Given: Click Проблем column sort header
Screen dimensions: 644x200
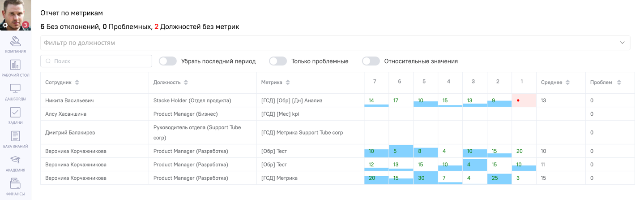Looking at the screenshot, I should click(x=619, y=83).
